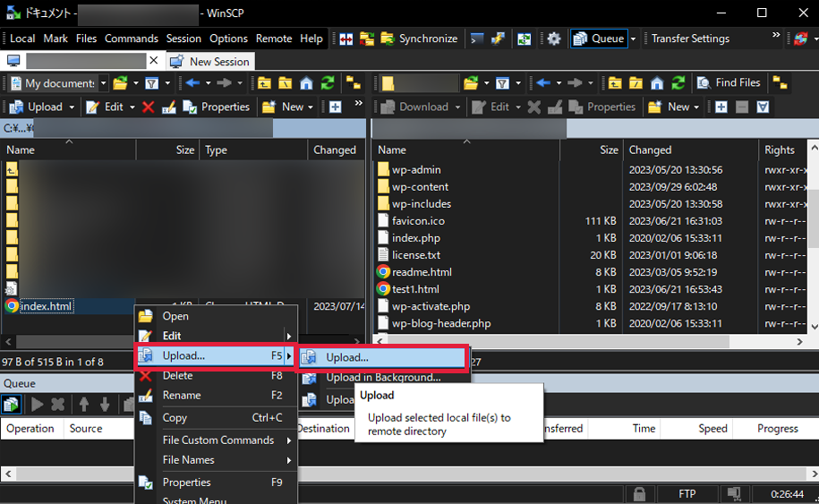The width and height of the screenshot is (819, 504).
Task: Click the local Select Files plus icon
Action: click(x=336, y=107)
